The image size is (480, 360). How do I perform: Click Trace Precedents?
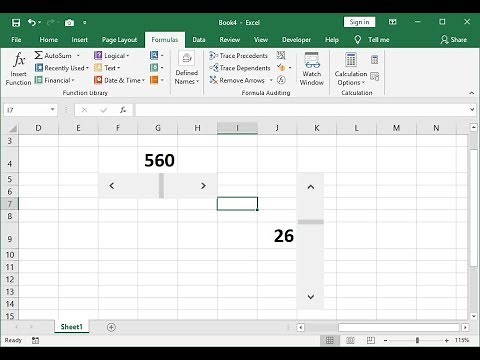(238, 56)
